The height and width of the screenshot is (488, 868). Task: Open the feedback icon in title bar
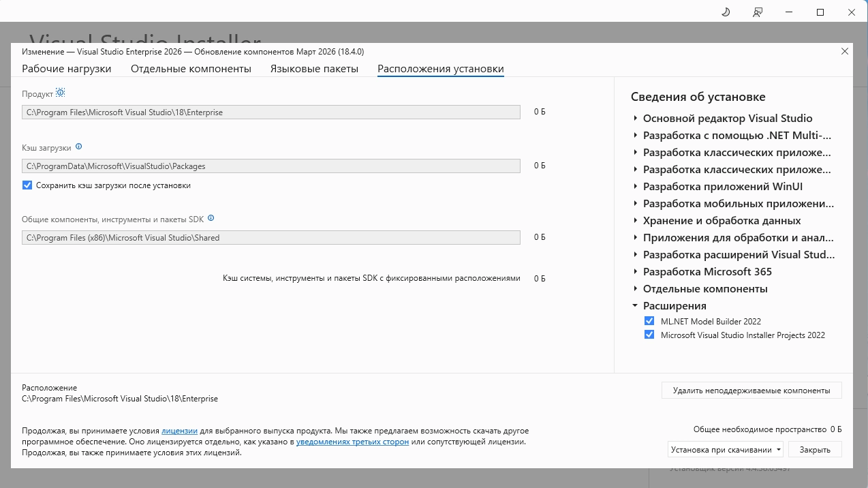(x=758, y=12)
